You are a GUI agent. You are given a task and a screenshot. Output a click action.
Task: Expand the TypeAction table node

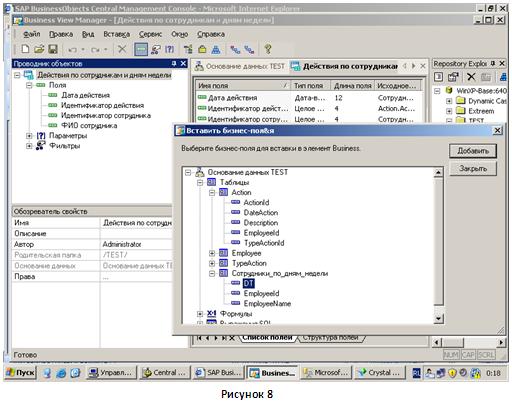point(212,263)
